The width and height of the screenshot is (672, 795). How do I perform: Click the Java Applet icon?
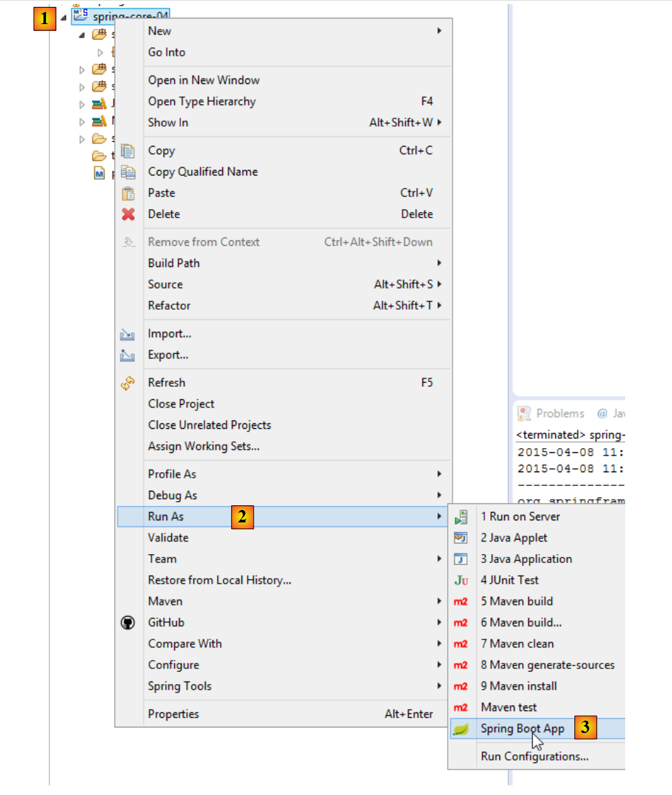click(461, 538)
